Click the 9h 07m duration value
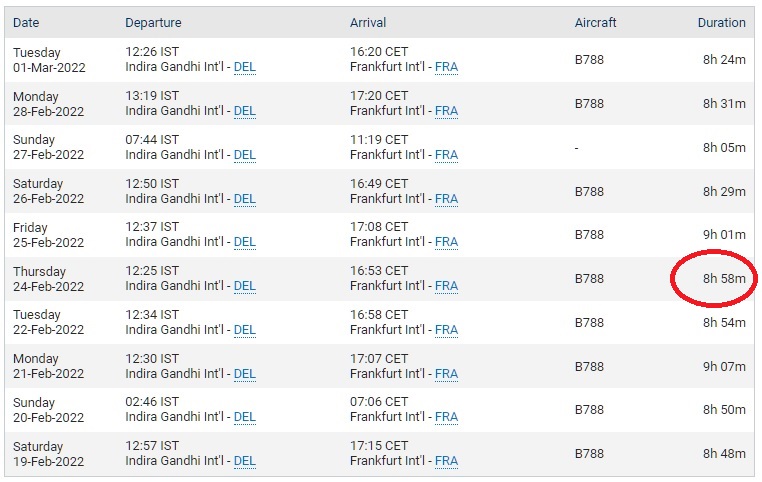Image resolution: width=762 pixels, height=482 pixels. coord(724,367)
